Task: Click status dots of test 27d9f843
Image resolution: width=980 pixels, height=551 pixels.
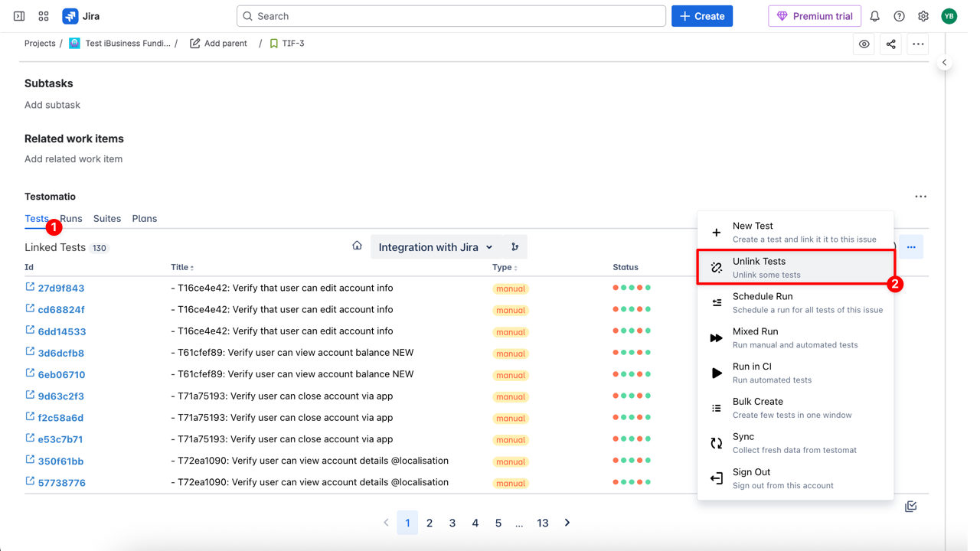Action: (x=632, y=288)
